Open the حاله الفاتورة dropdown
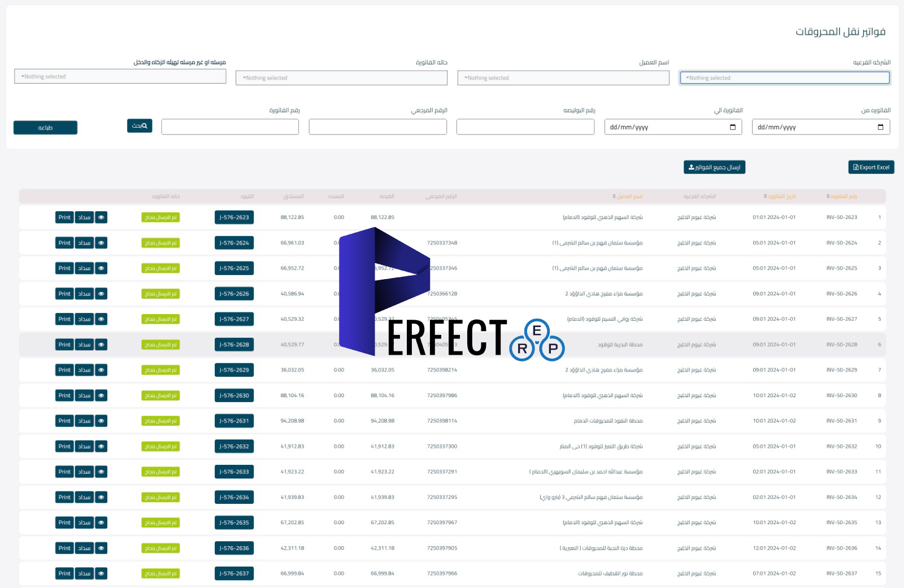 coord(341,78)
